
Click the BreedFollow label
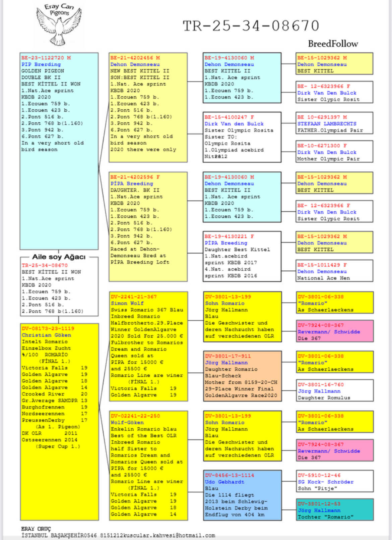[x=333, y=44]
